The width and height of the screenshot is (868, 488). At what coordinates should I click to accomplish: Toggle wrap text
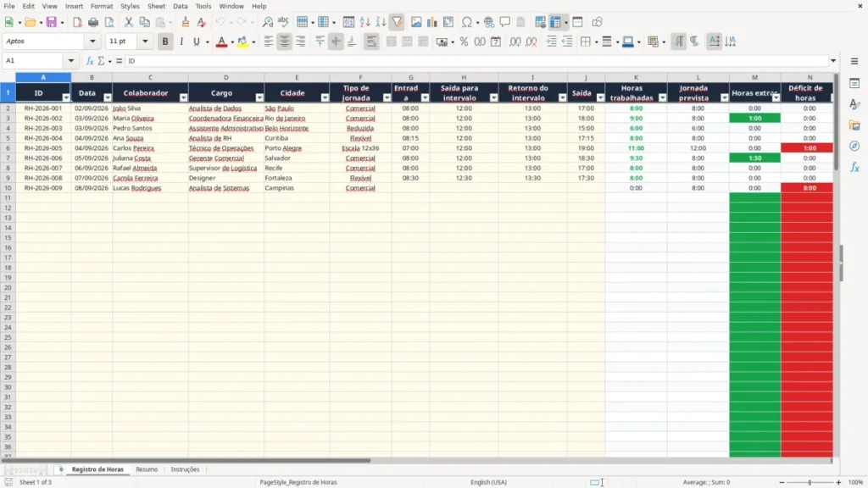click(x=371, y=42)
